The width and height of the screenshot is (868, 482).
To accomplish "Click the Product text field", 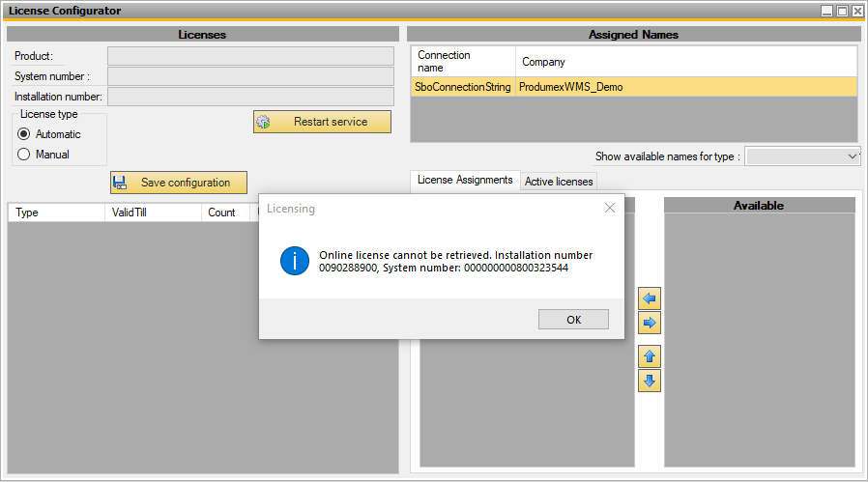I will 250,56.
